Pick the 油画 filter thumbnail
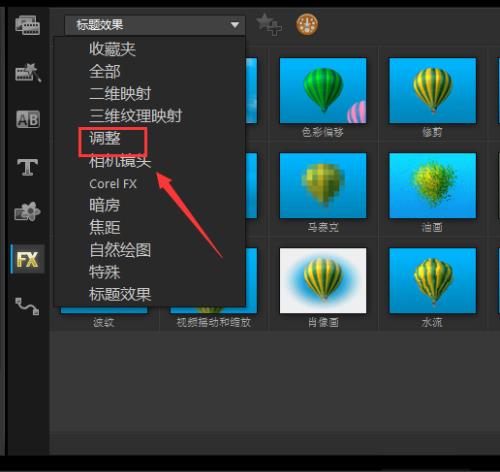Screen dimensions: 500x472 pyautogui.click(x=432, y=185)
